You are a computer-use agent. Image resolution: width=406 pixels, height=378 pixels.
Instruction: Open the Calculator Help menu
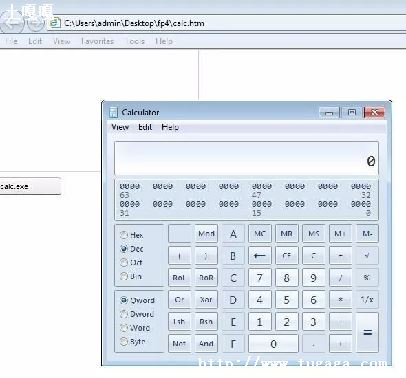pyautogui.click(x=170, y=127)
